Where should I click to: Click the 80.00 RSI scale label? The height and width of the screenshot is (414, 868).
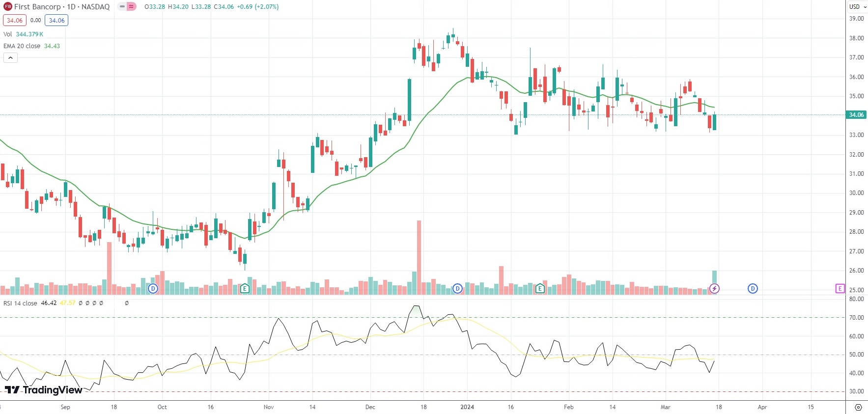pyautogui.click(x=856, y=299)
